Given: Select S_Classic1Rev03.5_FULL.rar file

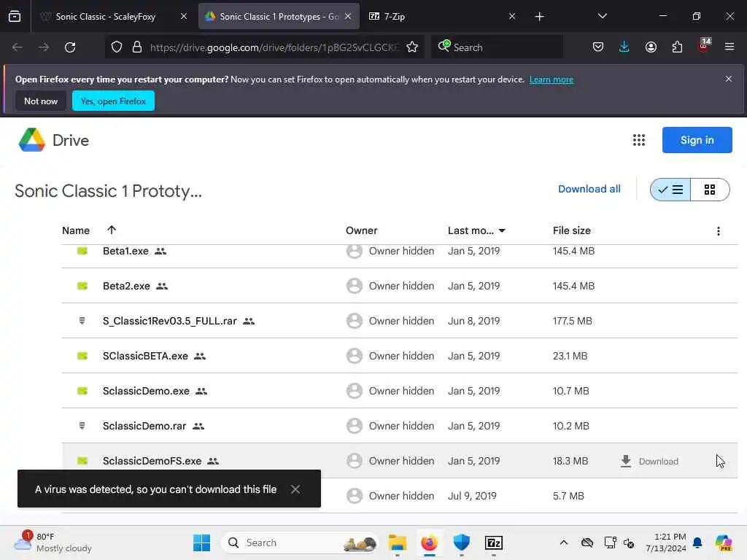Looking at the screenshot, I should click(x=400, y=321).
